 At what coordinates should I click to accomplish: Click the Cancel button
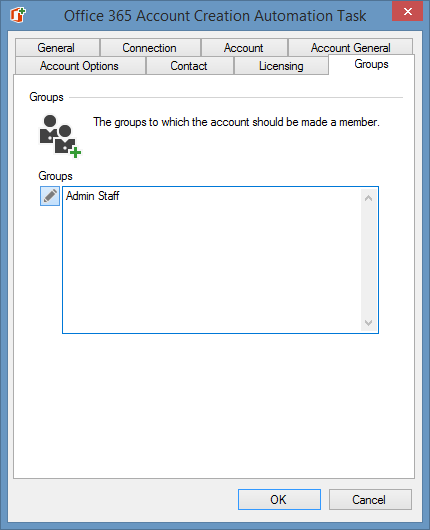370,499
